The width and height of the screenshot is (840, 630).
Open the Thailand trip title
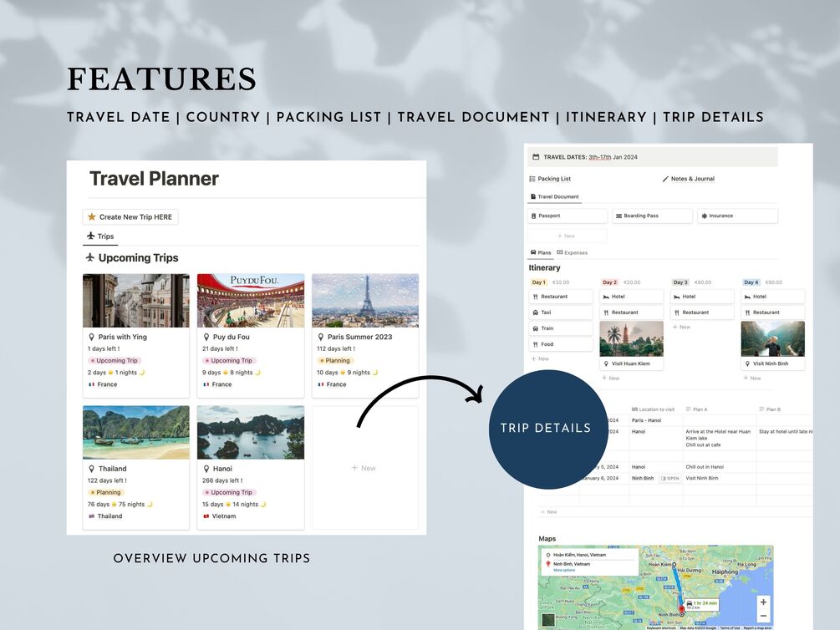(x=113, y=469)
